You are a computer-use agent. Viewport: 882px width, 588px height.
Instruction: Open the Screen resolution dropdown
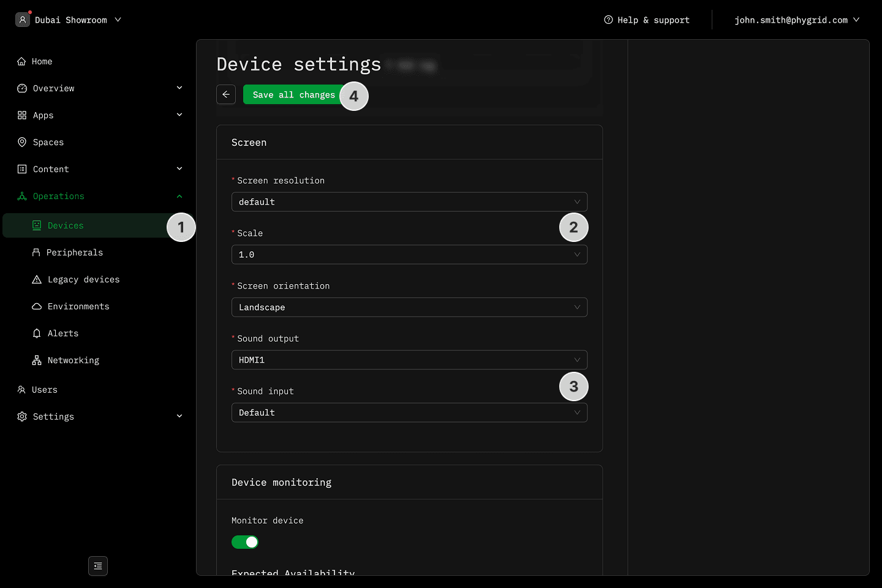tap(409, 202)
